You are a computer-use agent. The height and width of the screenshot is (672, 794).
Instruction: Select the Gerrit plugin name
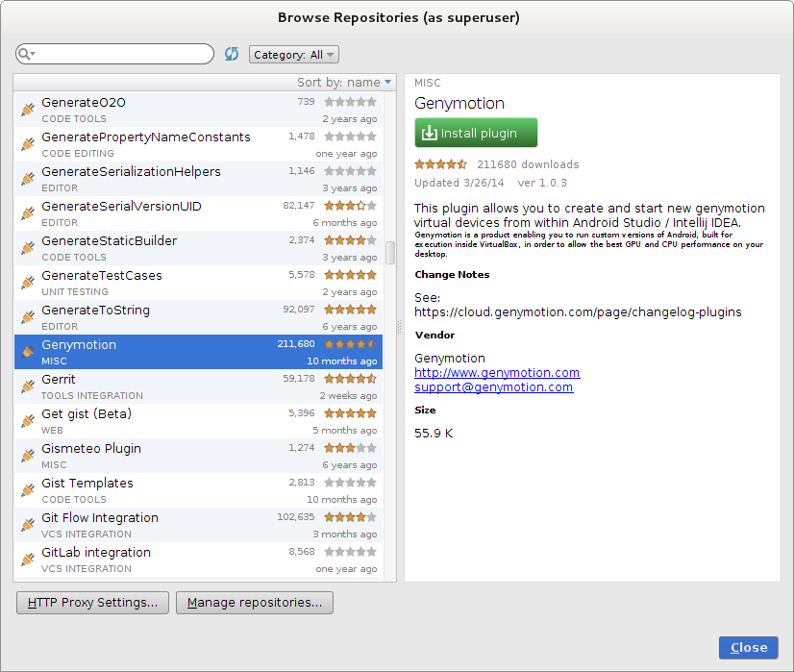tap(59, 380)
